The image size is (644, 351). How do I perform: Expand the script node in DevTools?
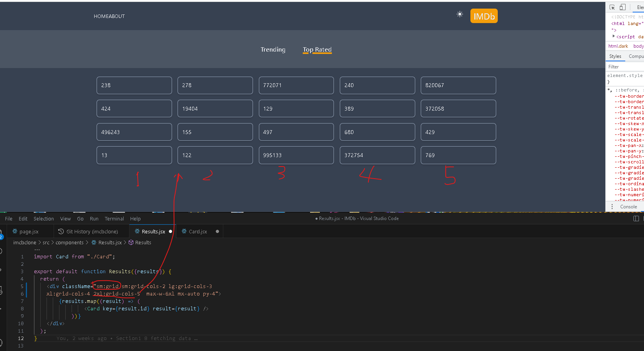(x=614, y=36)
